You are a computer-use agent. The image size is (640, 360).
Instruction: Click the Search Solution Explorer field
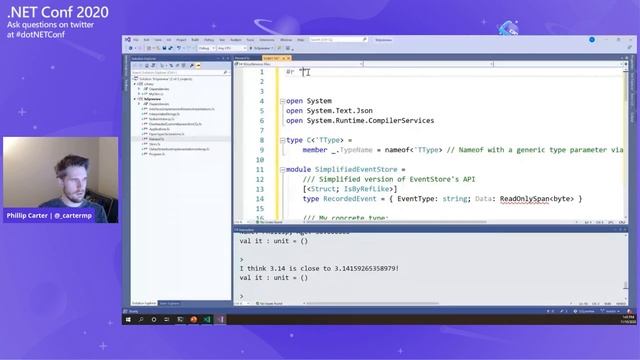click(x=180, y=72)
